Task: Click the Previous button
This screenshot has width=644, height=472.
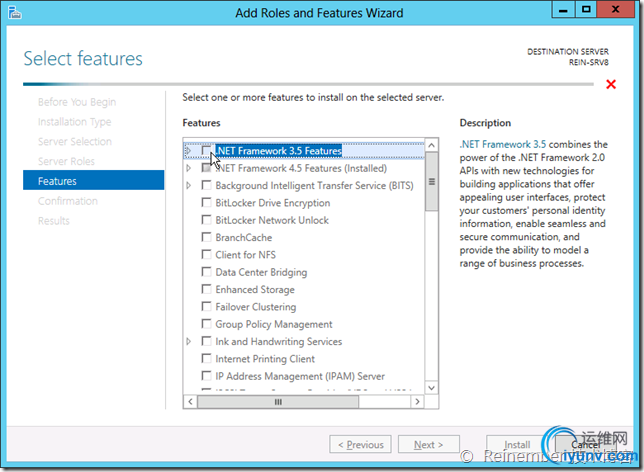Action: pyautogui.click(x=360, y=444)
